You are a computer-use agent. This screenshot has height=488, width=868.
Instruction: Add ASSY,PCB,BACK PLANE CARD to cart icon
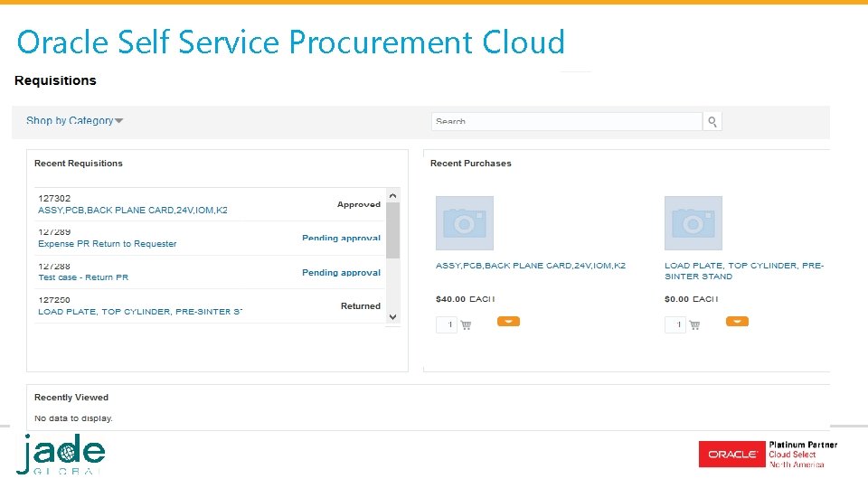point(467,325)
